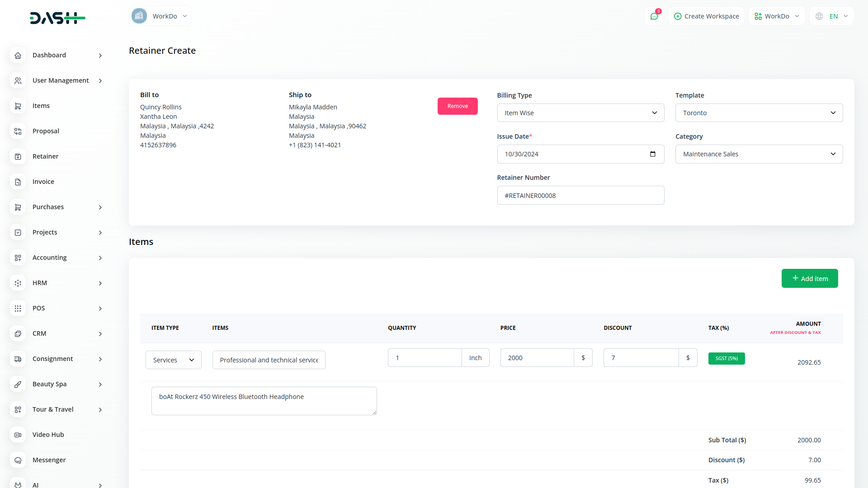Click the calendar icon in Issue Date
The image size is (868, 488).
point(652,154)
